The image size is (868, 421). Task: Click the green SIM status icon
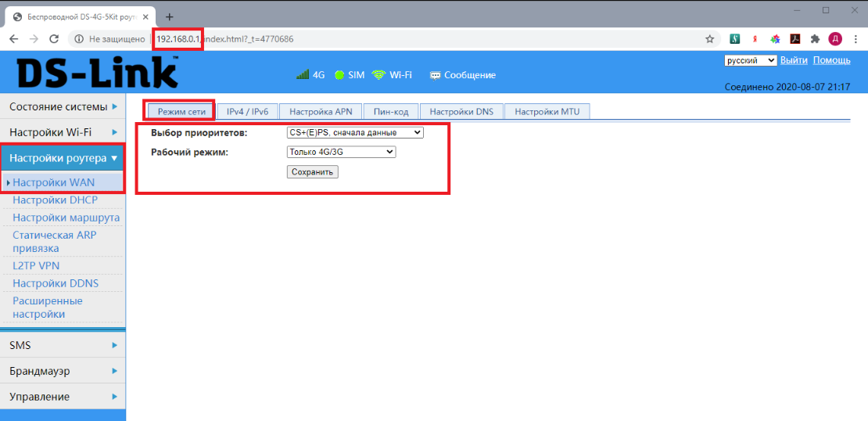click(x=339, y=75)
